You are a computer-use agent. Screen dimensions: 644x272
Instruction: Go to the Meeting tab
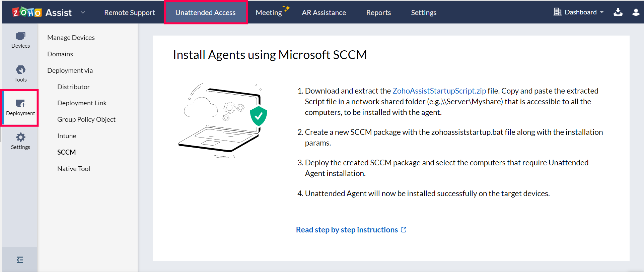[269, 12]
